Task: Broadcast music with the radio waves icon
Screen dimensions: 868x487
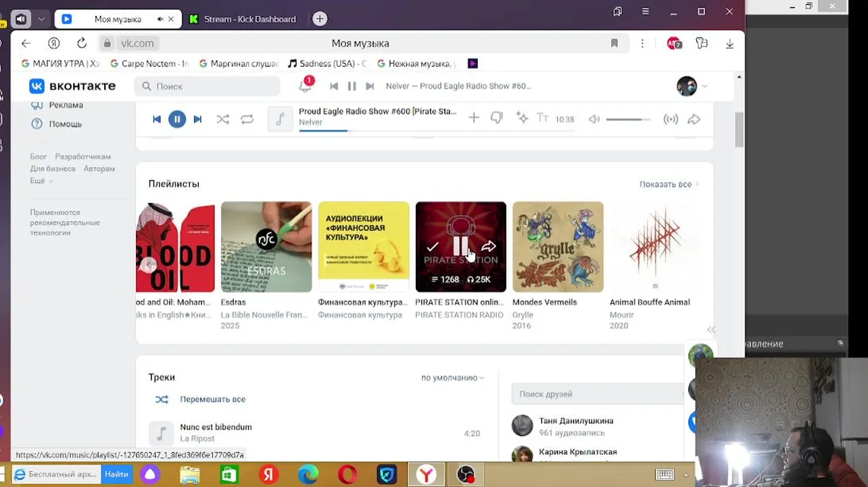Action: point(671,119)
